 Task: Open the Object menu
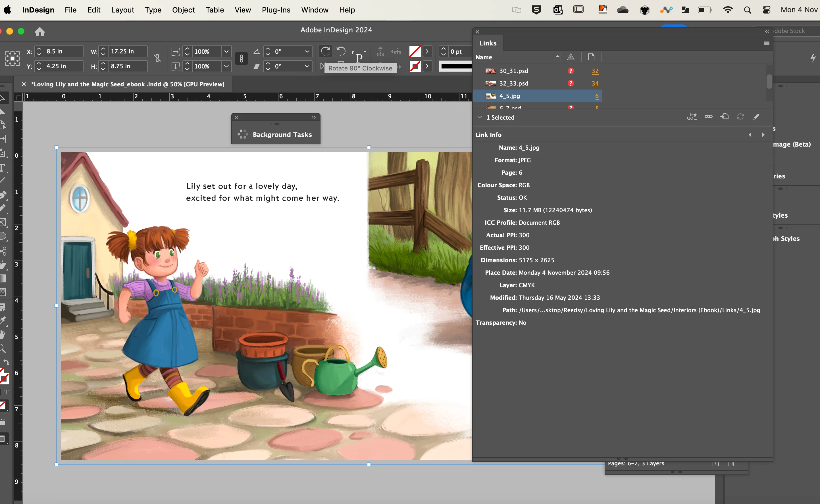coord(183,10)
